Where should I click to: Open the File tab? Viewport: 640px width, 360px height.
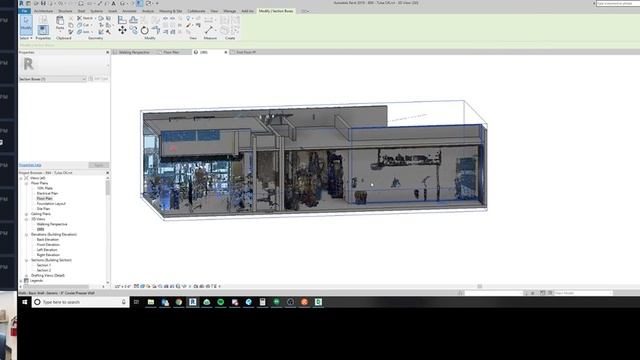point(24,11)
